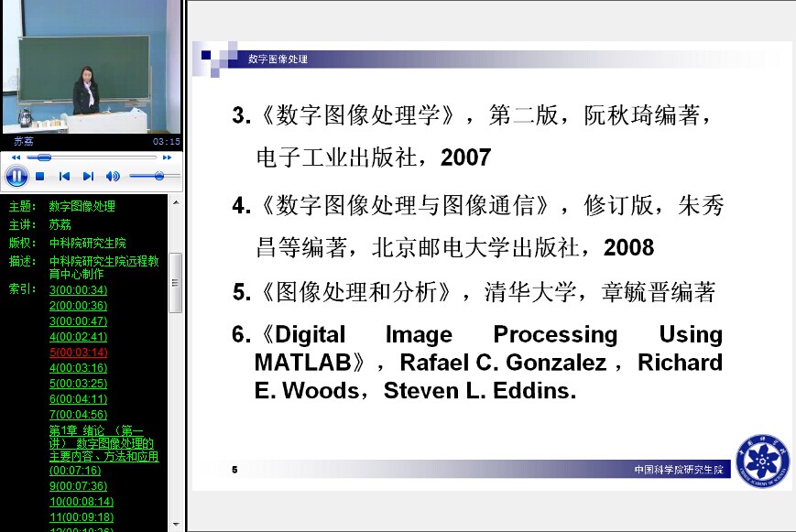The height and width of the screenshot is (532, 796).
Task: Click the Chinese Academy of Sciences logo
Action: point(762,461)
